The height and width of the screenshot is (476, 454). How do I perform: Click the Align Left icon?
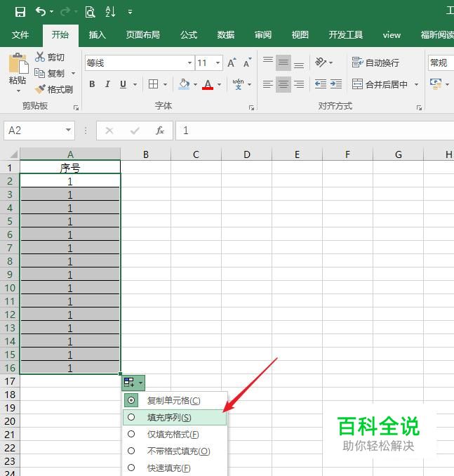click(x=268, y=84)
